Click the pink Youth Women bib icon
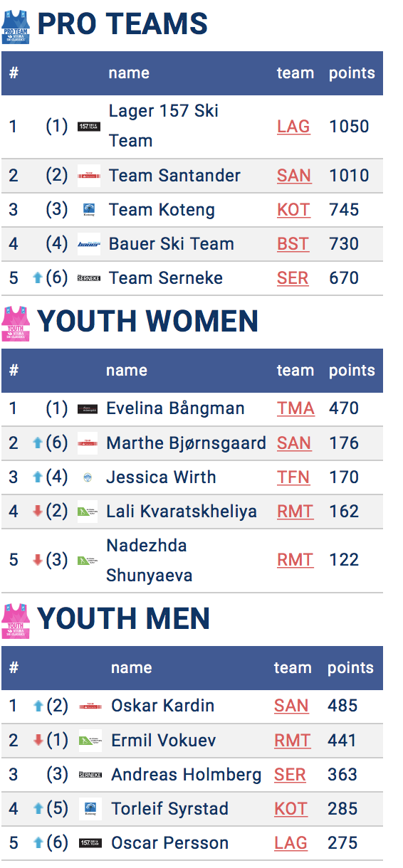403x868 pixels. [x=16, y=324]
